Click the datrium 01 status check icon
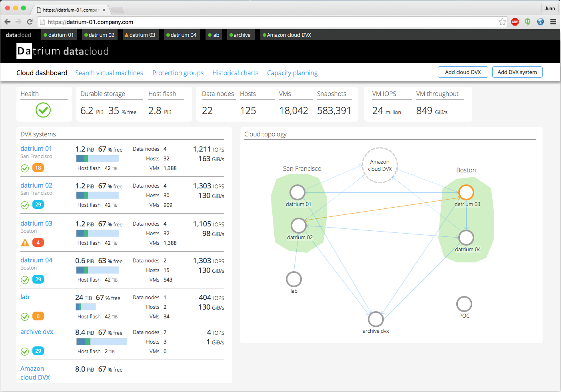Viewport: 561px width, 392px height. click(25, 168)
